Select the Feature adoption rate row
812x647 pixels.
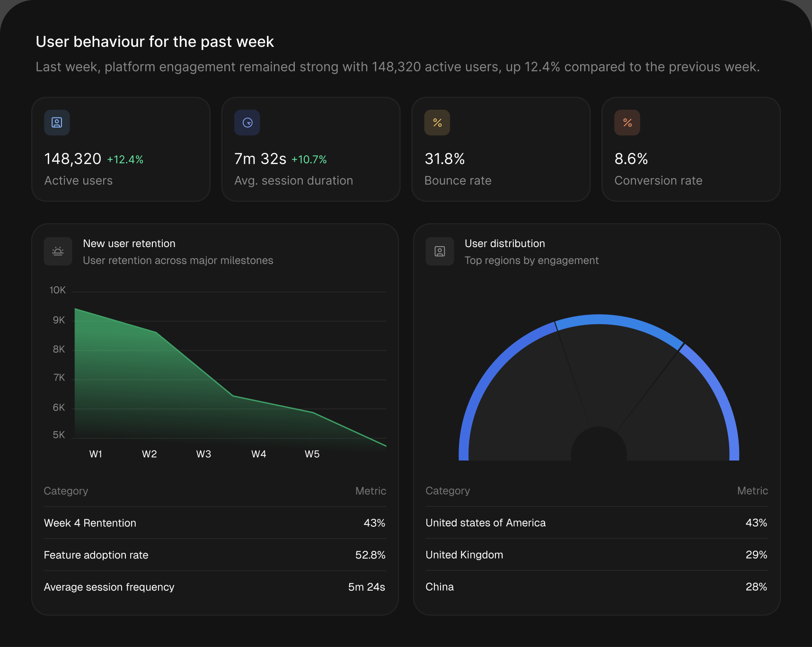[x=215, y=555]
